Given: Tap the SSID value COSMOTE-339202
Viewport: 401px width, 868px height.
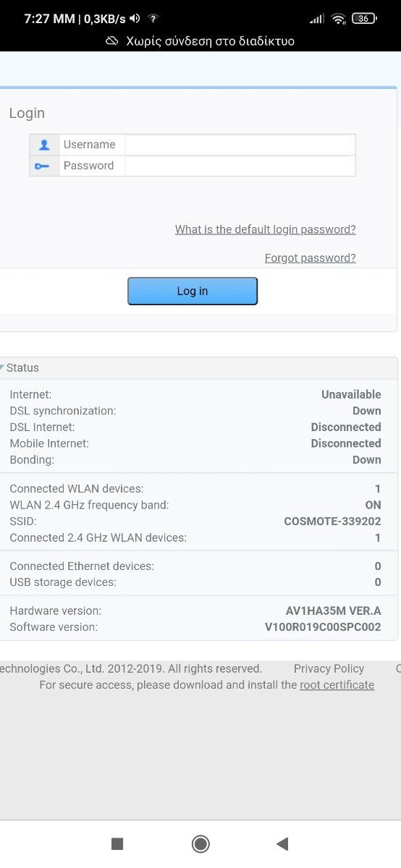Looking at the screenshot, I should [332, 522].
